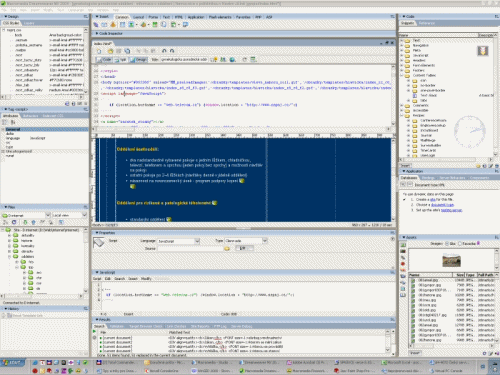Screen dimensions: 500x375
Task: Click the undo arrow in document toolbar
Action: [x=164, y=51]
